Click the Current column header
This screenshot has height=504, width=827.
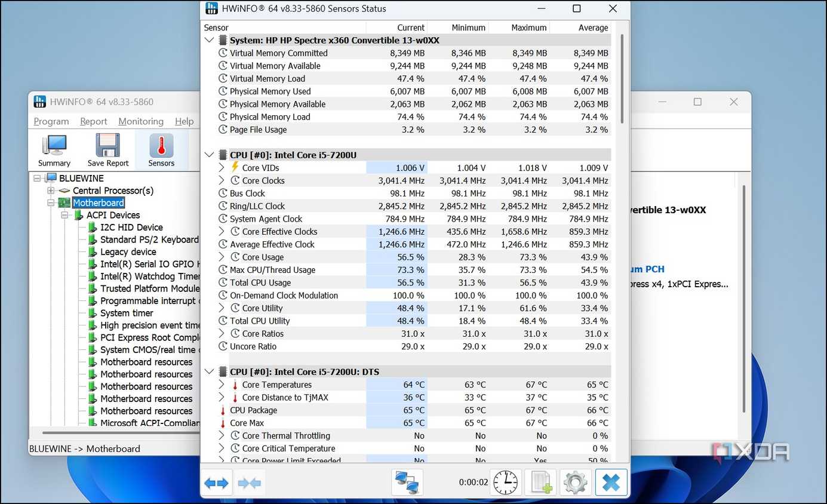coord(397,27)
